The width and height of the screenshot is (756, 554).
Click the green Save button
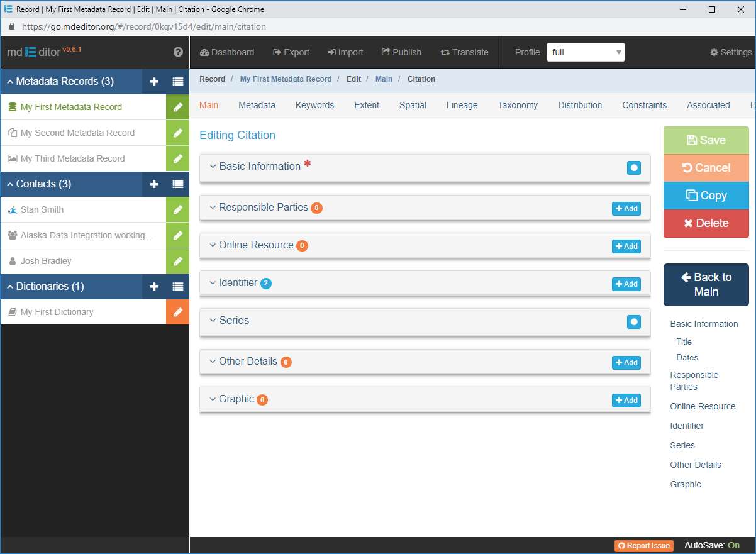coord(706,140)
